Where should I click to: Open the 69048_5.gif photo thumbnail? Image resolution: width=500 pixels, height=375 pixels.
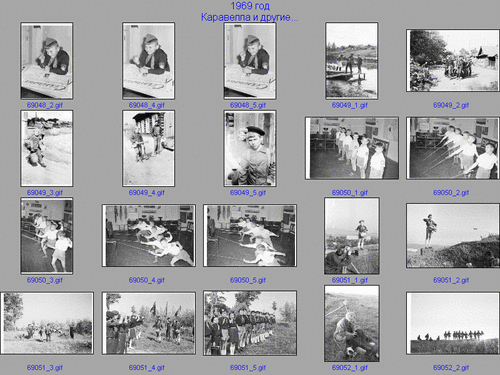[x=250, y=61]
